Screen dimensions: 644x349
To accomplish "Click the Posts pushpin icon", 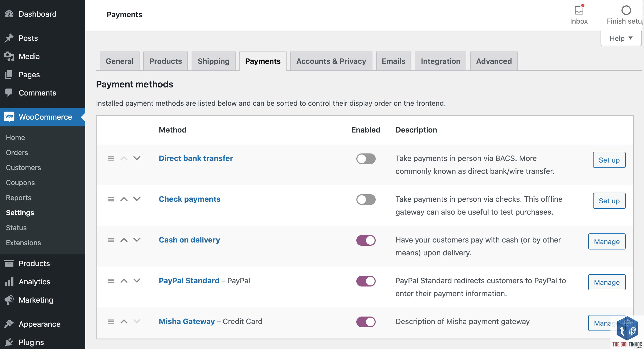I will coord(9,38).
